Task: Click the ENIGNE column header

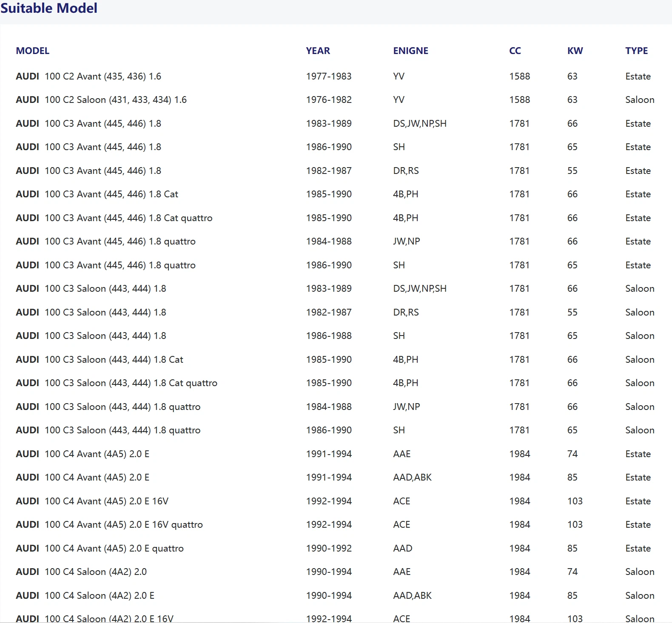Action: pos(410,51)
